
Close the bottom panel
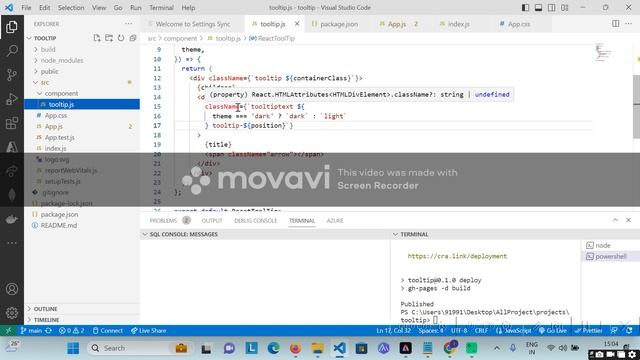coord(628,220)
